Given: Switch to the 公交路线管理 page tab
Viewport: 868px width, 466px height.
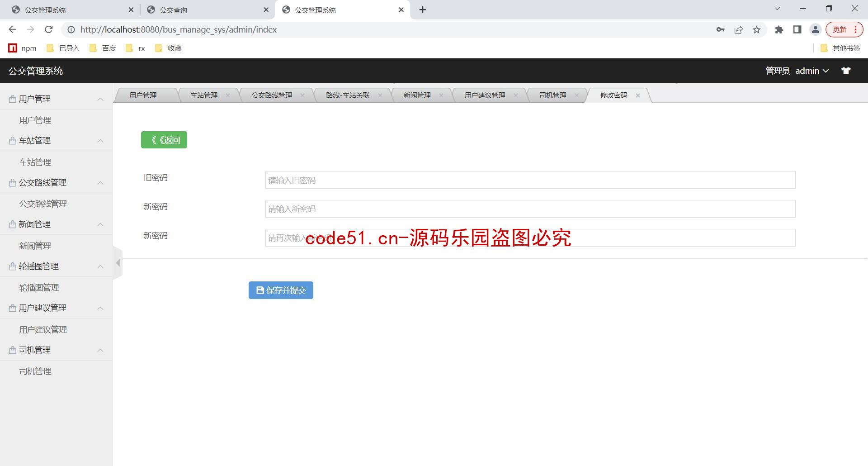Looking at the screenshot, I should pyautogui.click(x=272, y=95).
